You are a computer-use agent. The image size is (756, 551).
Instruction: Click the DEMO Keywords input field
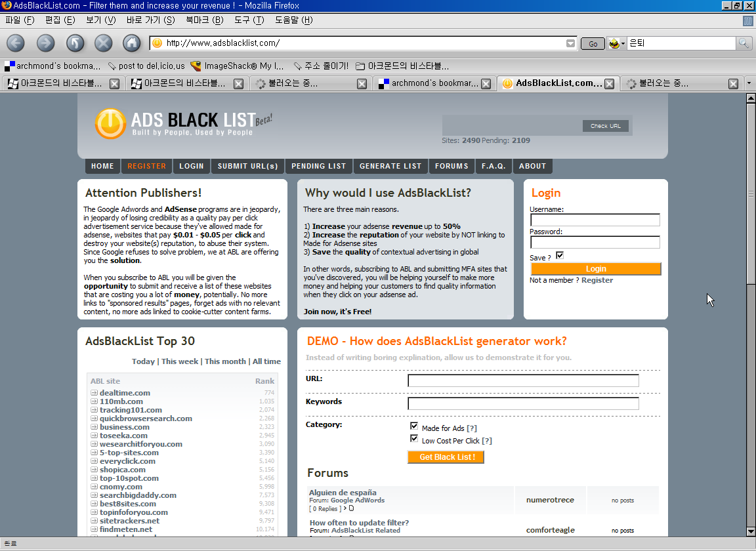click(x=523, y=403)
